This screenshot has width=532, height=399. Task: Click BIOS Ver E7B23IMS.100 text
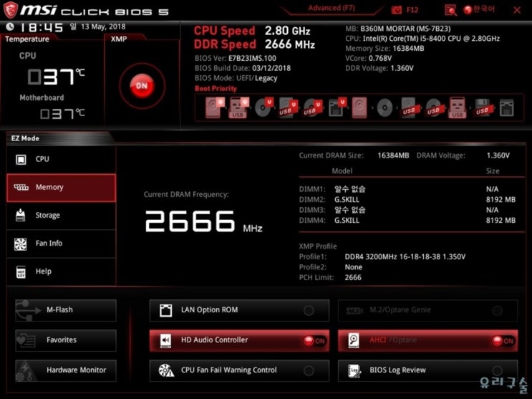click(x=236, y=59)
